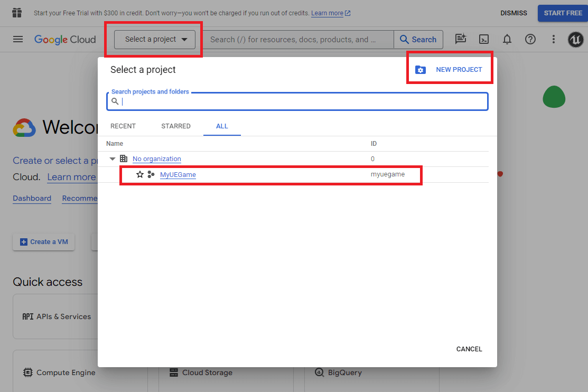
Task: Open the Learn more link in the trial banner
Action: click(x=330, y=13)
